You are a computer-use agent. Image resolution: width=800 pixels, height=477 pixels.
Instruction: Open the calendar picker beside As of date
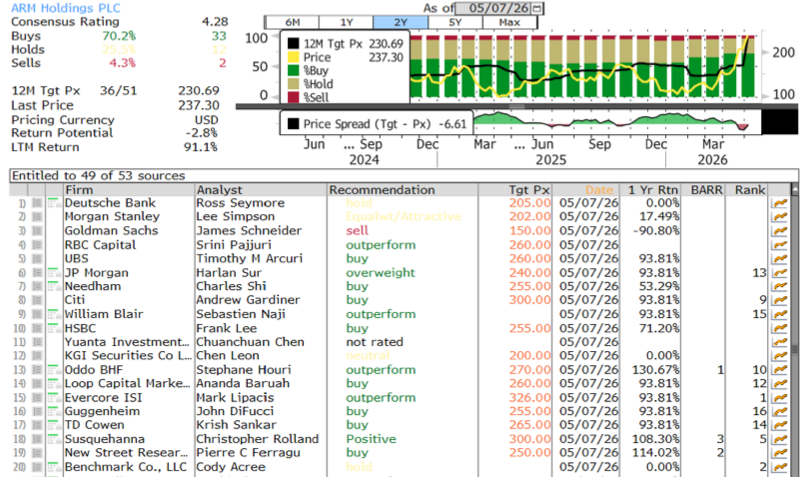[x=537, y=8]
